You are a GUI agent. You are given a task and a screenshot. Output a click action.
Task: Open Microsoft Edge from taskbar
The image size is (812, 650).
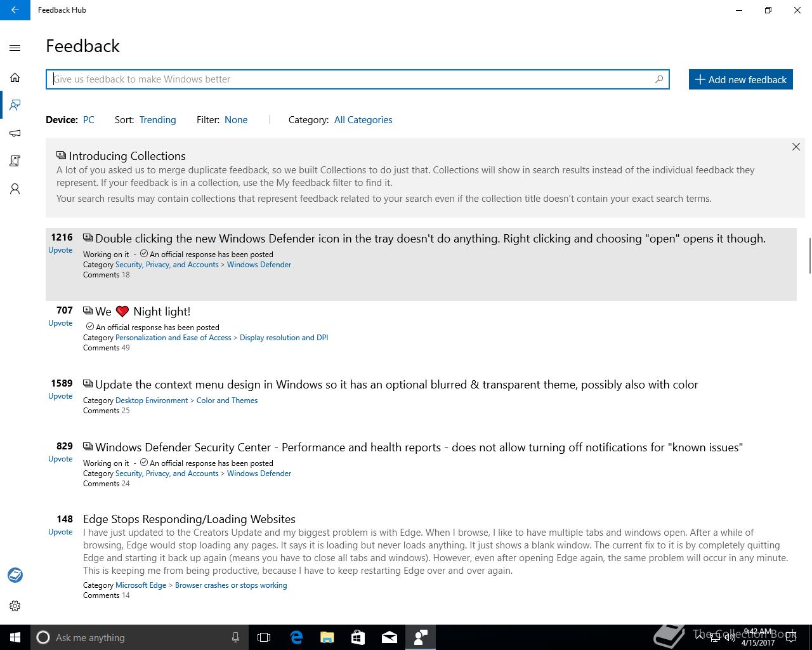point(296,637)
